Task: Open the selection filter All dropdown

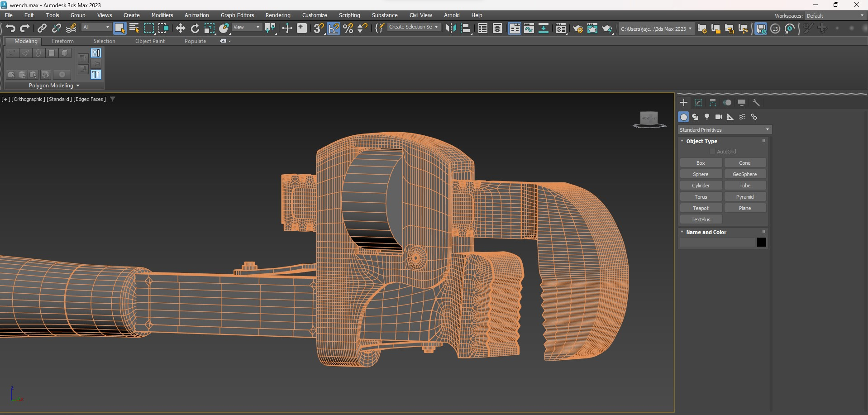Action: pyautogui.click(x=96, y=27)
